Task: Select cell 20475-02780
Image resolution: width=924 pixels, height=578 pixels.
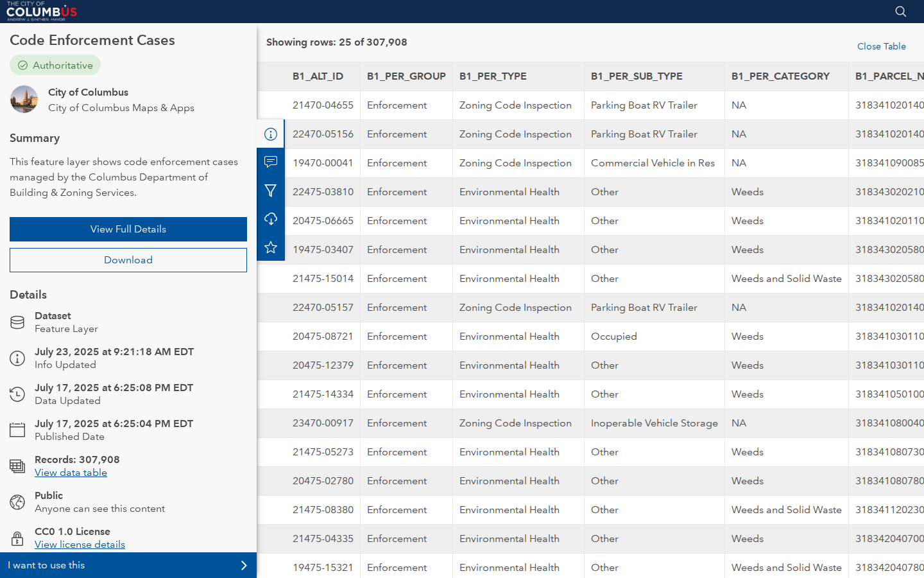Action: [x=323, y=481]
